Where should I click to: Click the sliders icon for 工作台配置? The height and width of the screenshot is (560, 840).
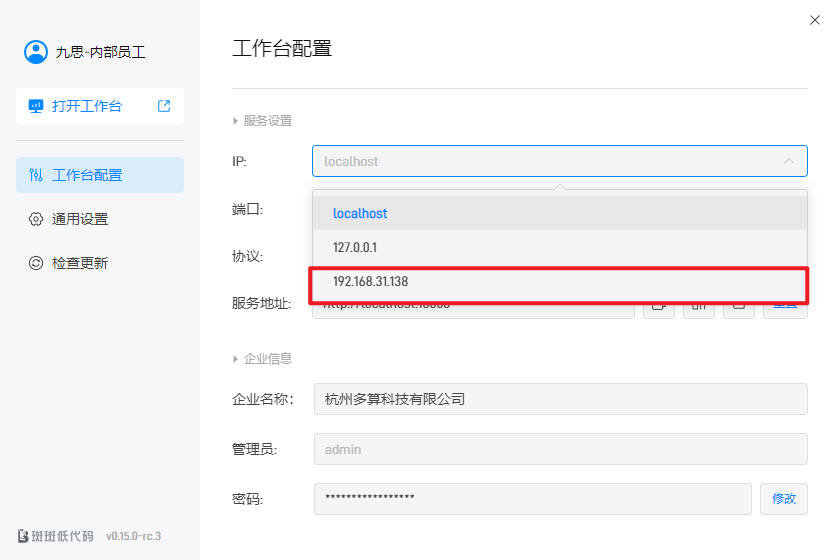coord(36,175)
